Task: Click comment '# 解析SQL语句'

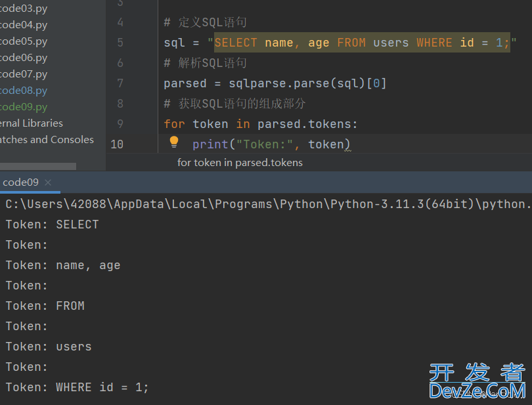Action: tap(206, 63)
